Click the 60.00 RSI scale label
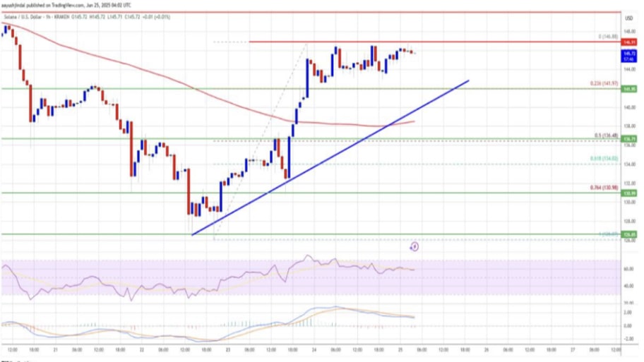 coord(628,270)
